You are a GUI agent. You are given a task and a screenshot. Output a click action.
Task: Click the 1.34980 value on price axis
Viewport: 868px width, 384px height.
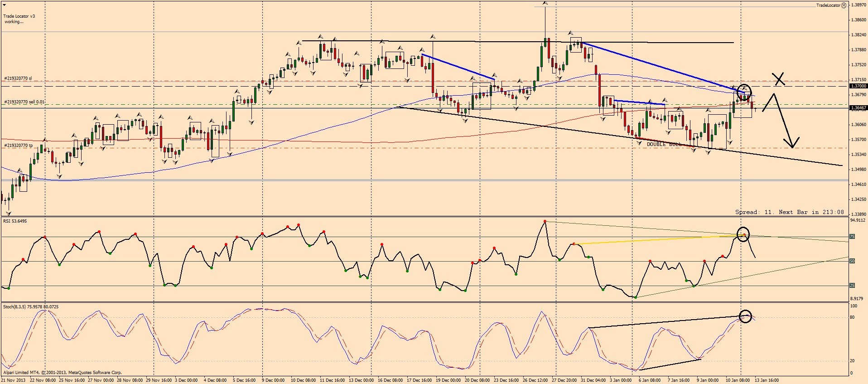(859, 170)
